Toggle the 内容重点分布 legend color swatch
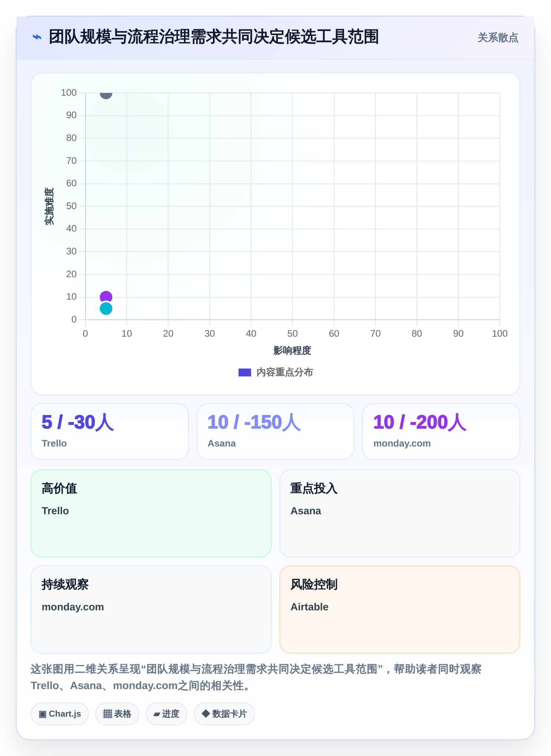Image resolution: width=551 pixels, height=756 pixels. (245, 372)
